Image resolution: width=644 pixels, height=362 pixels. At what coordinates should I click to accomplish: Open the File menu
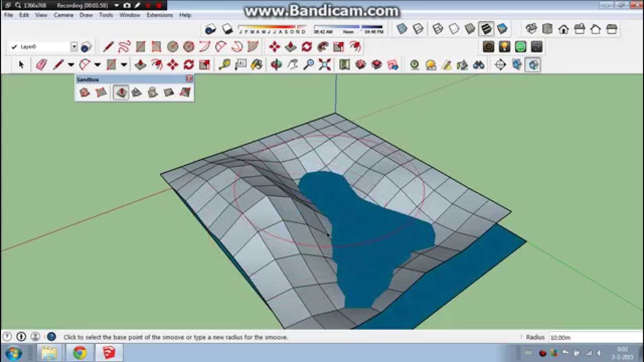point(9,15)
